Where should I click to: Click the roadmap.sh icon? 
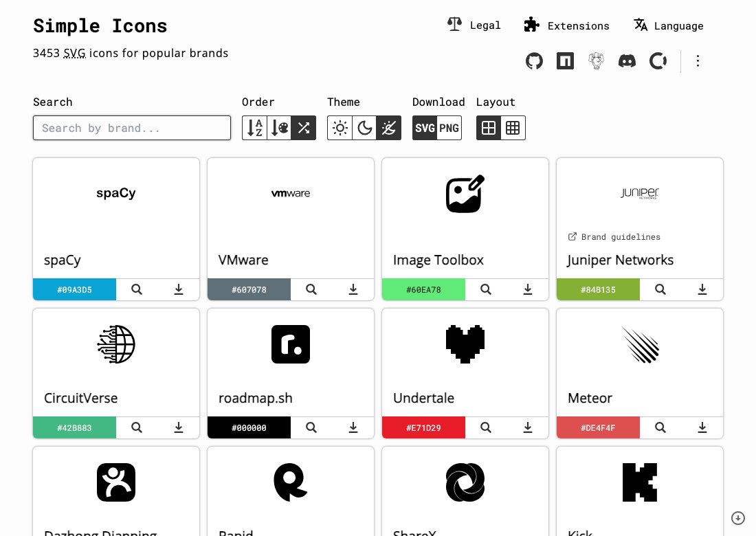[291, 344]
